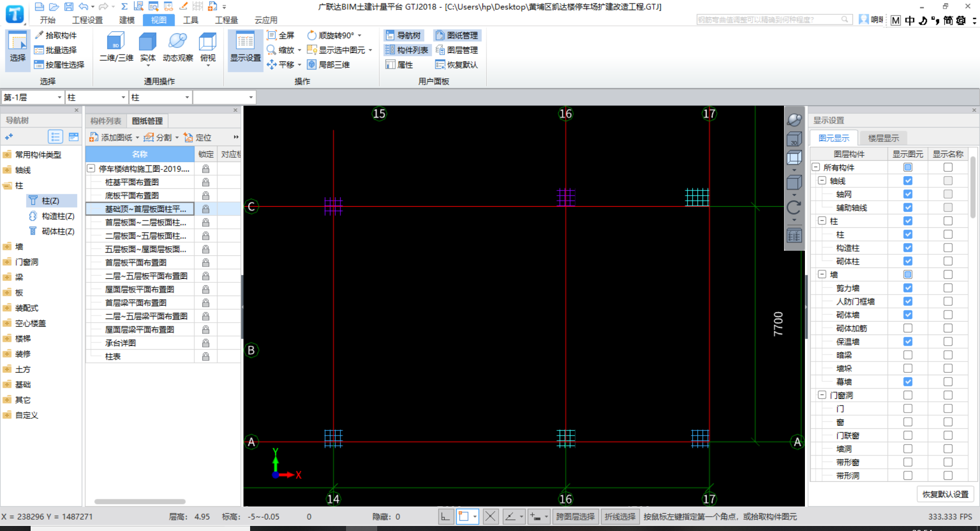Select 构造柱(Z) in navigation tree
This screenshot has height=531, width=980.
pos(58,216)
